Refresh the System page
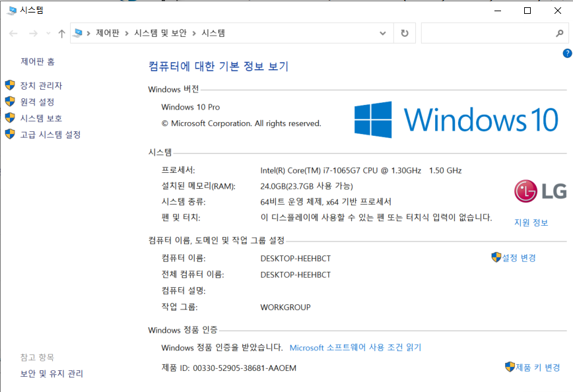 (x=405, y=33)
